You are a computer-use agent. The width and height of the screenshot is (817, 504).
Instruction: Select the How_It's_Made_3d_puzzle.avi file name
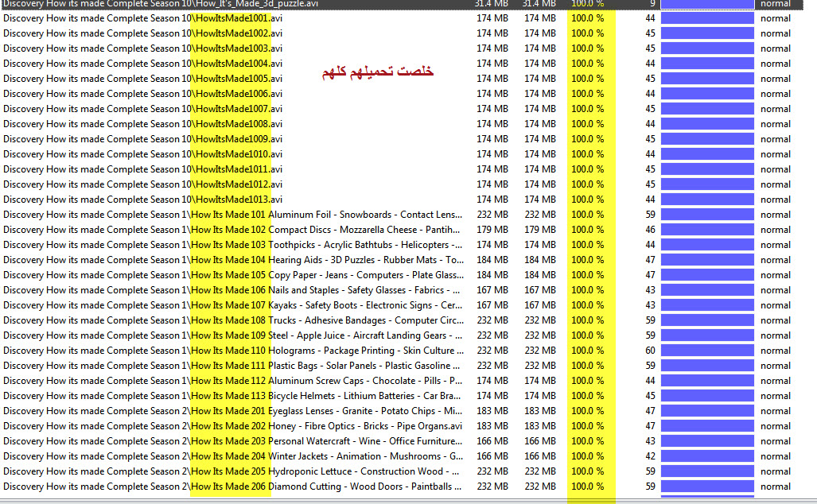click(161, 4)
